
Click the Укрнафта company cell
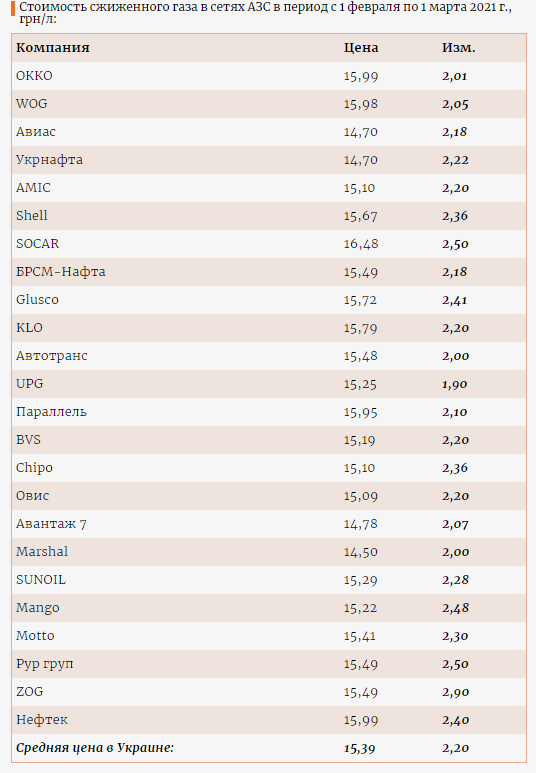[49, 160]
